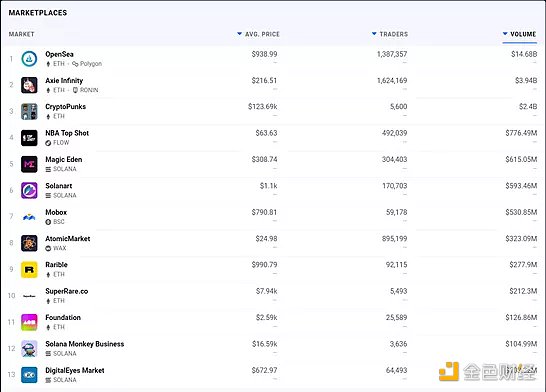Open the Foundation gradient logo icon
This screenshot has width=546, height=392.
point(29,322)
